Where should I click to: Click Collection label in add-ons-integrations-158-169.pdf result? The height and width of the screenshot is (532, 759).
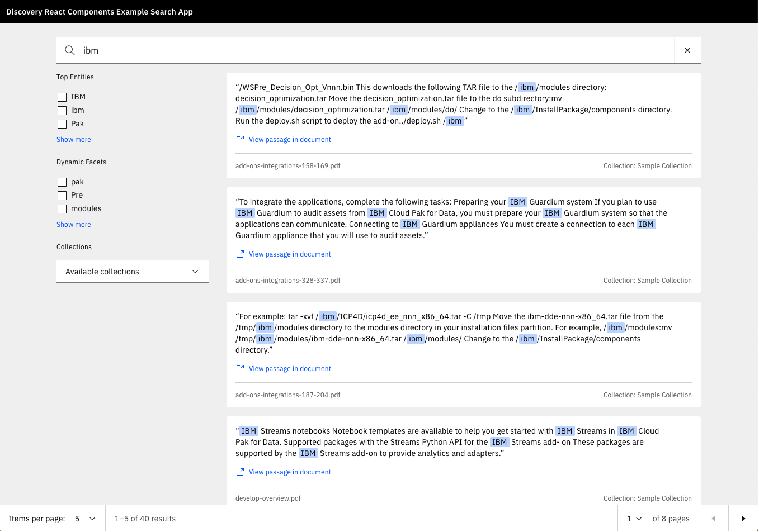coord(648,166)
